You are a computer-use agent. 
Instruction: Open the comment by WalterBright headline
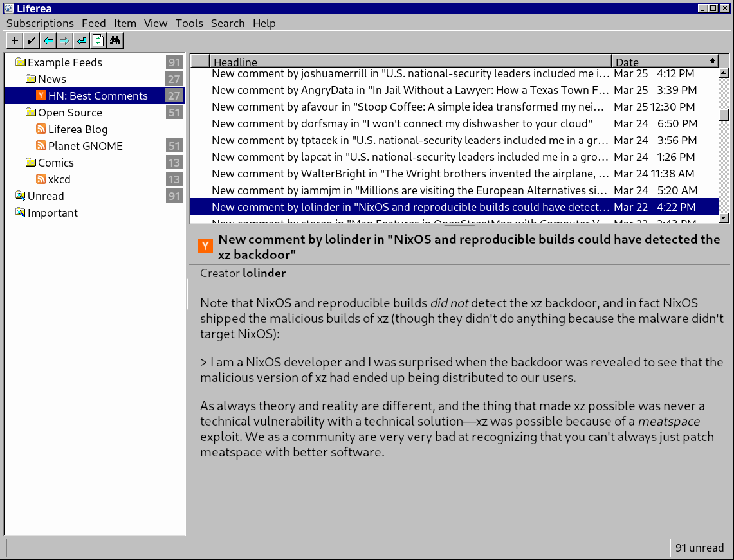point(410,174)
